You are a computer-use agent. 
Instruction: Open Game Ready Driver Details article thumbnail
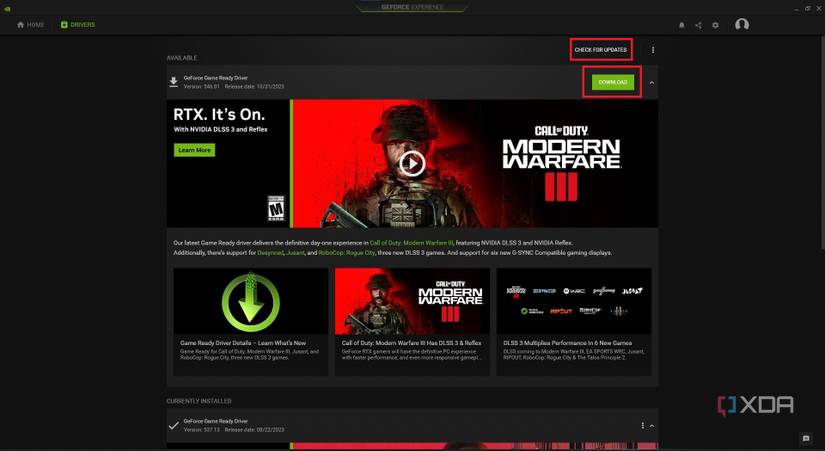tap(250, 302)
